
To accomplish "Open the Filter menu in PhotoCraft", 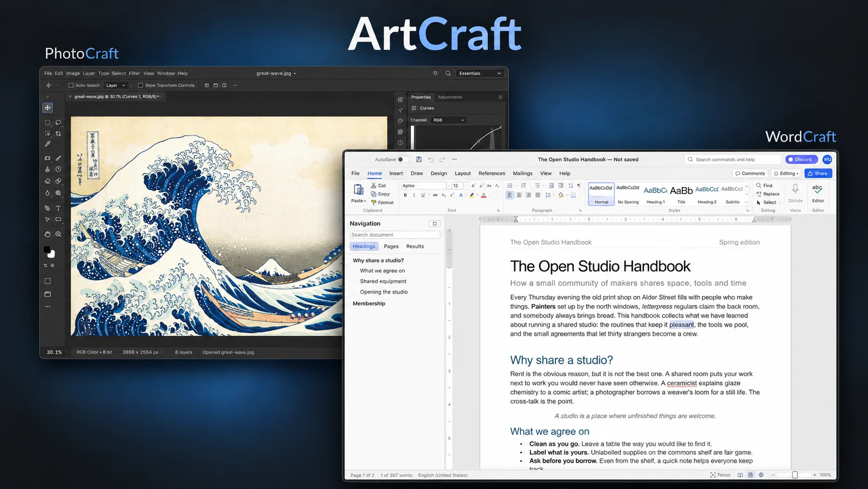I will (x=134, y=73).
